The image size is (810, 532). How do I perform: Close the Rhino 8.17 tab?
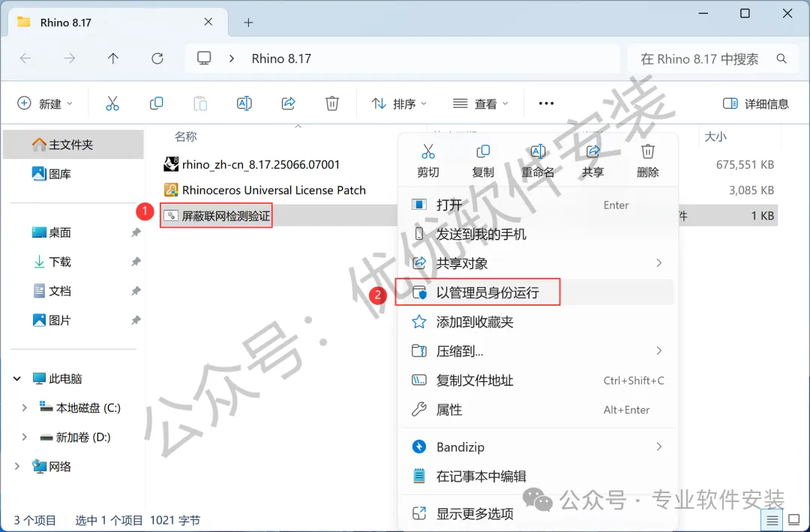[208, 22]
